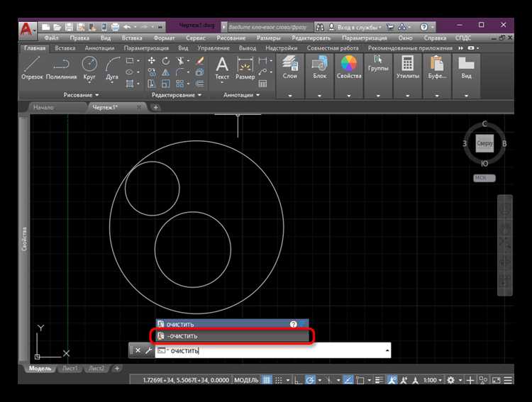Open the Файл menu
The height and width of the screenshot is (402, 532).
click(x=51, y=38)
